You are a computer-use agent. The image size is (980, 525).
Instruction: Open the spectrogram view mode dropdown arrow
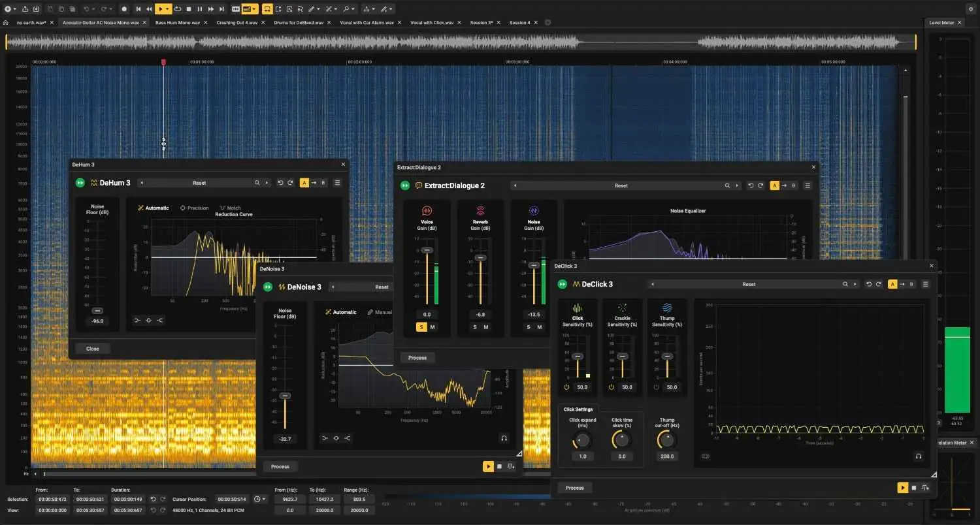[254, 9]
